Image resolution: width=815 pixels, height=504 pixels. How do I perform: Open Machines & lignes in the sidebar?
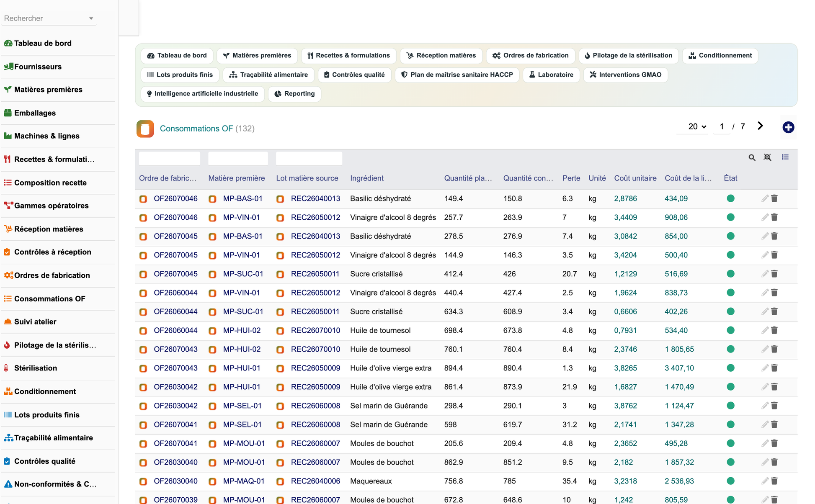46,136
